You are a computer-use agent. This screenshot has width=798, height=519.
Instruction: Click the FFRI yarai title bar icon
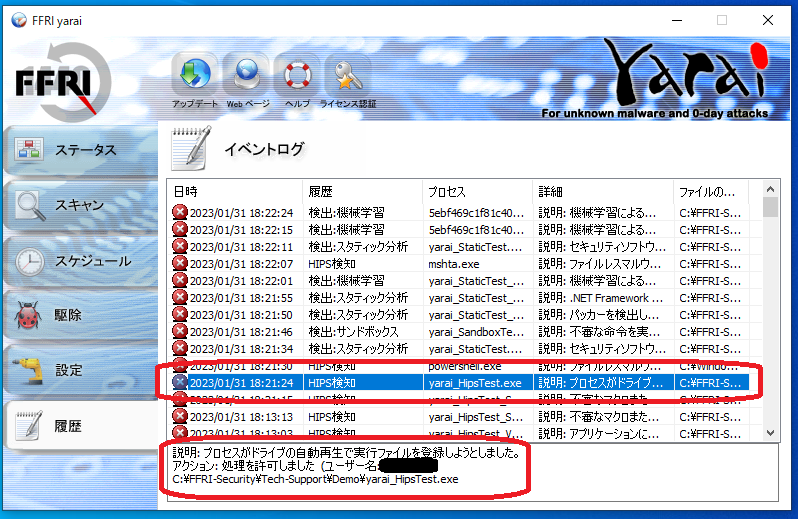point(19,20)
